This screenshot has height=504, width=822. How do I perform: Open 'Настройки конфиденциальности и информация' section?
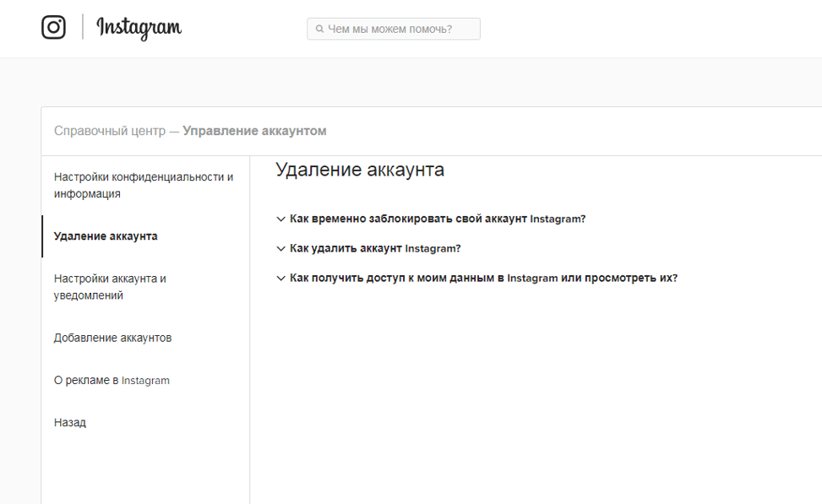[x=145, y=186]
